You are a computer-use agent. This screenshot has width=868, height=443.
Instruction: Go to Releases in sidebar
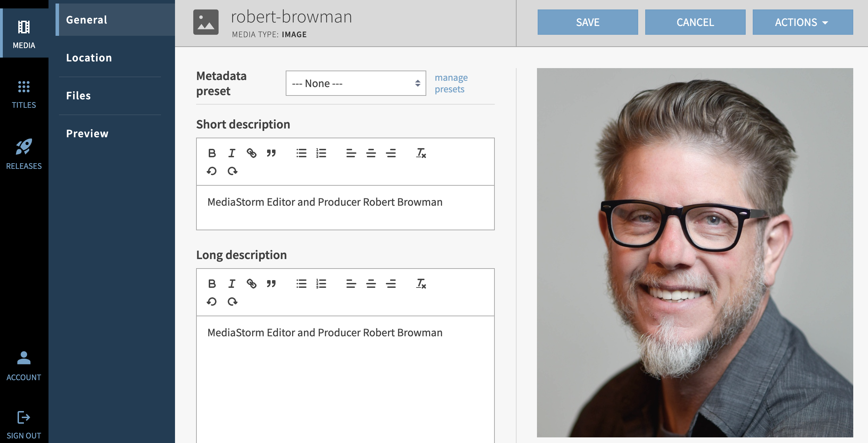(24, 154)
